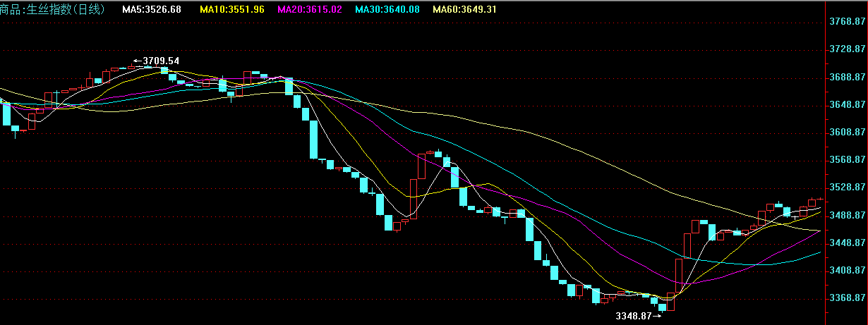The width and height of the screenshot is (868, 325).
Task: Select the 3488.87 price axis label
Action: (x=847, y=215)
